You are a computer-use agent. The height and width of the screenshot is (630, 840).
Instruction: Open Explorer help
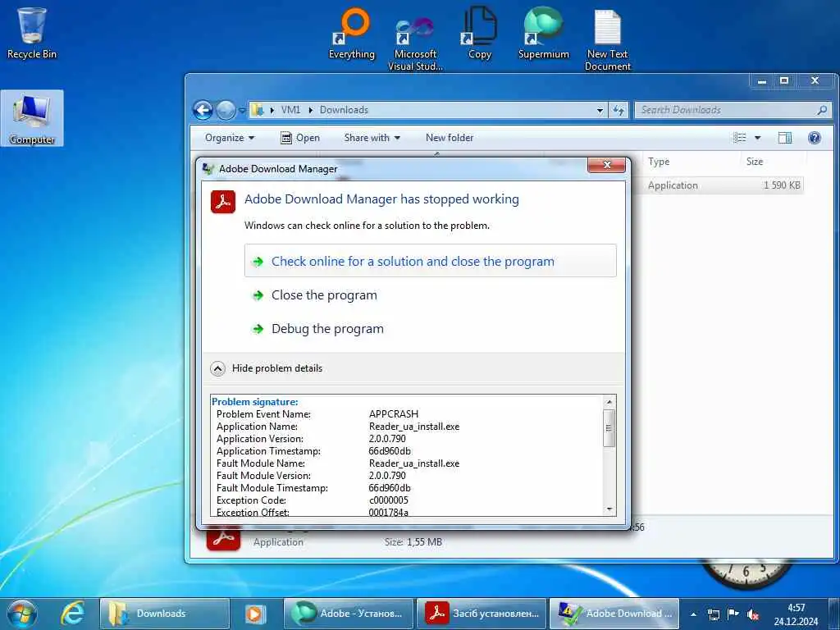815,138
